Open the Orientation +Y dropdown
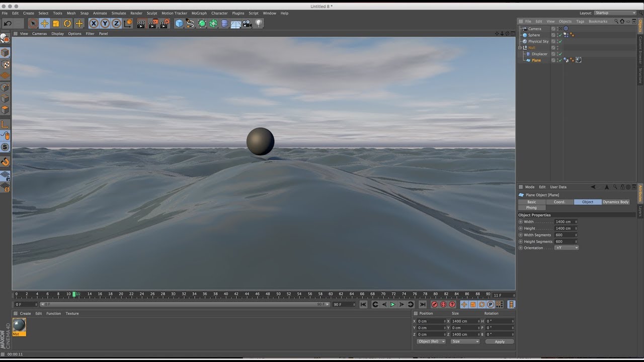 click(x=567, y=248)
